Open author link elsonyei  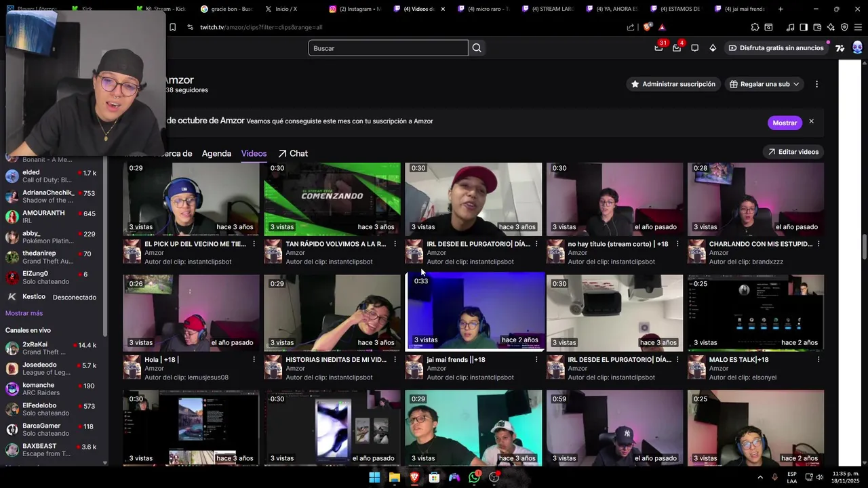tap(764, 378)
